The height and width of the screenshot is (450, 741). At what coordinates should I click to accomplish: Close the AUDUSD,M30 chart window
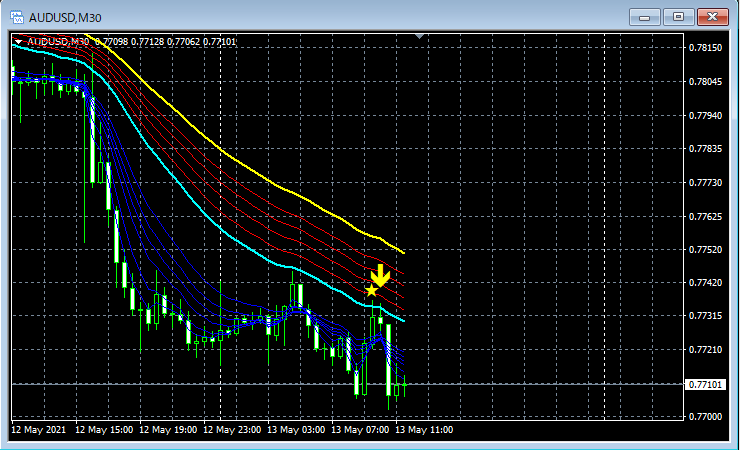point(713,17)
